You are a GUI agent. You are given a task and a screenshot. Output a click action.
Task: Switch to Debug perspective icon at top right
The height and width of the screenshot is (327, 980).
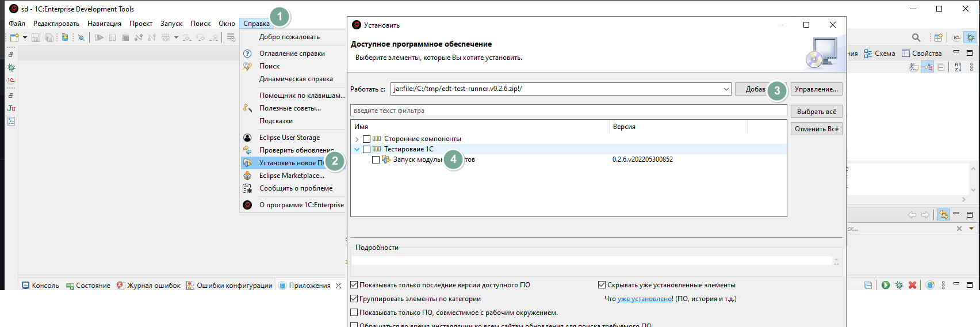[970, 37]
